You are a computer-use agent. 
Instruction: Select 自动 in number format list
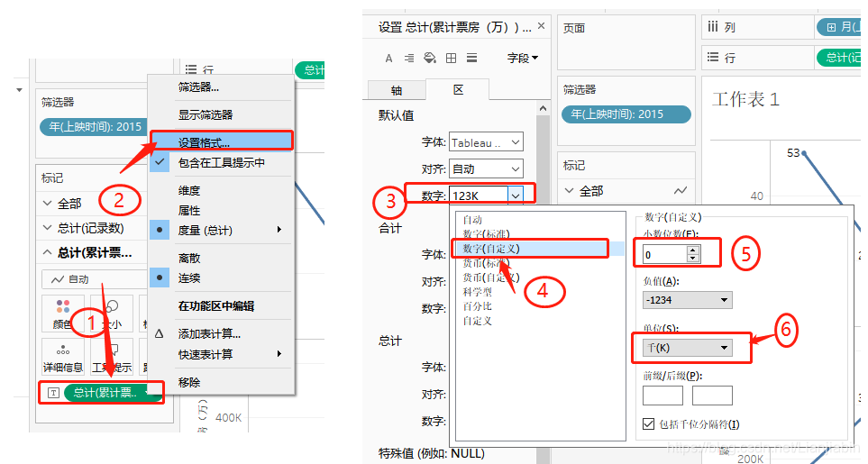(472, 220)
